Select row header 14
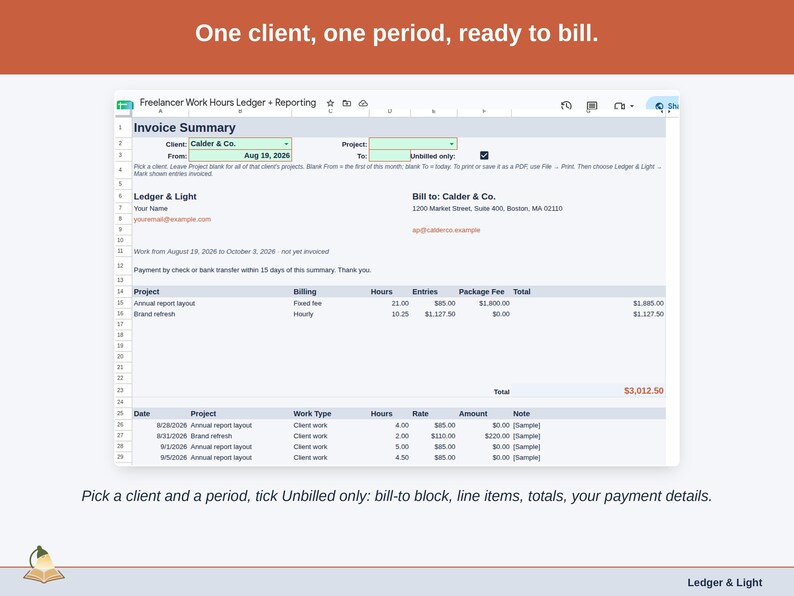The height and width of the screenshot is (596, 794). (121, 291)
